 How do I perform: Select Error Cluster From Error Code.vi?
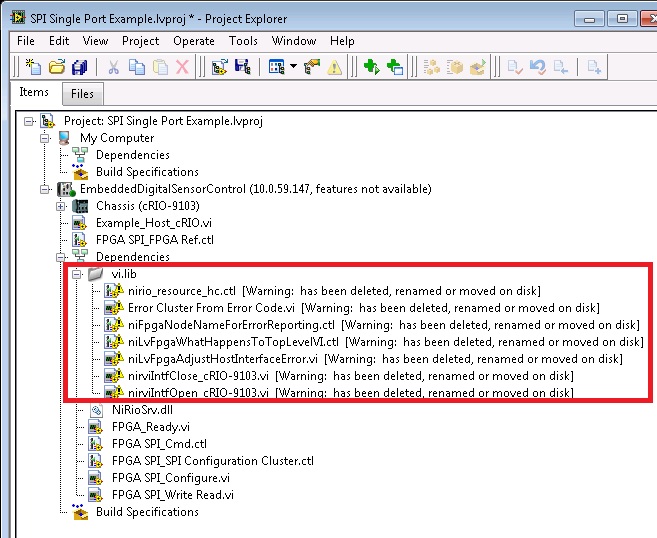click(364, 308)
